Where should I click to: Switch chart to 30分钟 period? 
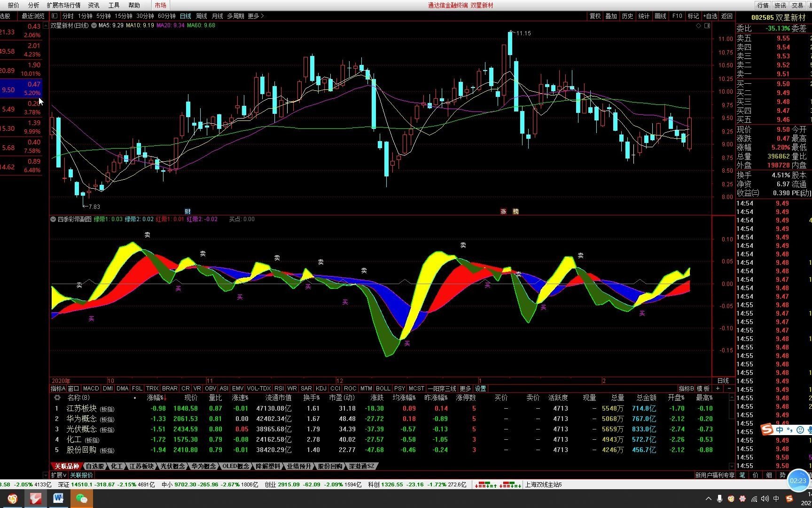145,16
